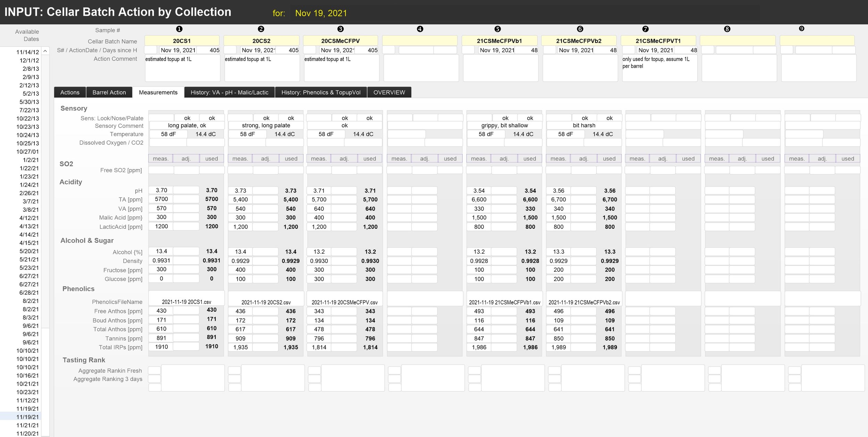Click 21CSMeCFPVb1 measured Malic Acid 1,500
Image resolution: width=868 pixels, height=437 pixels.
479,218
